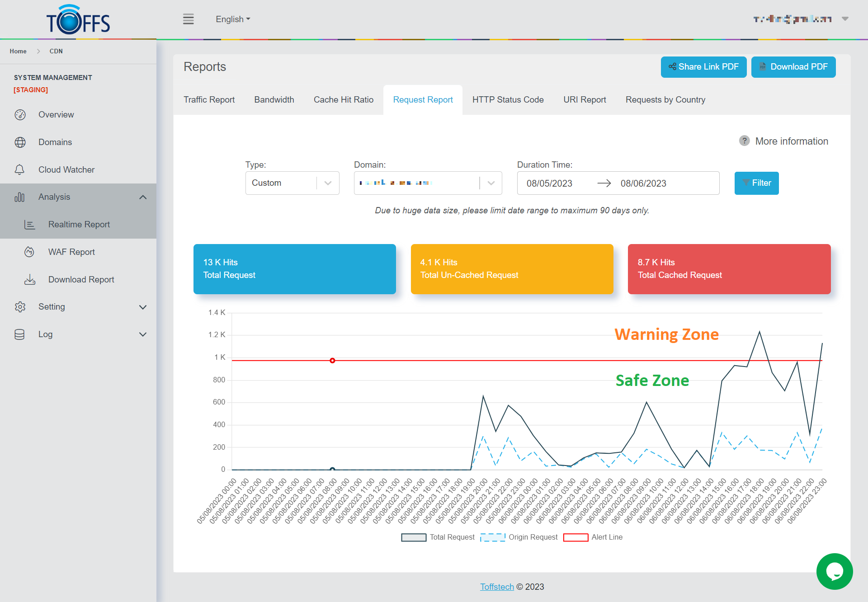Viewport: 868px width, 602px height.
Task: Click the Domains globe icon
Action: coord(20,142)
